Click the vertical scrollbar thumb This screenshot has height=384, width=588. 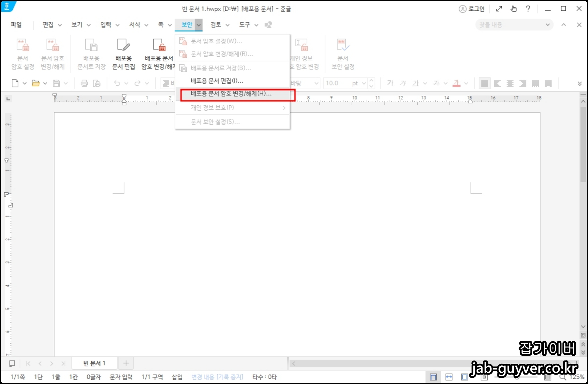pyautogui.click(x=583, y=144)
